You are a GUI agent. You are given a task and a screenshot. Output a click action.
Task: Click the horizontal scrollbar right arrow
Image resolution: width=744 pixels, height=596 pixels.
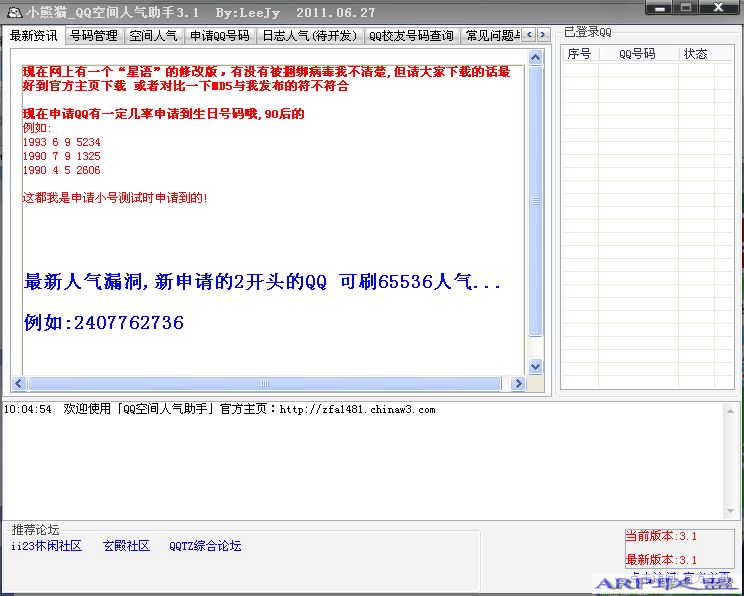[x=518, y=384]
